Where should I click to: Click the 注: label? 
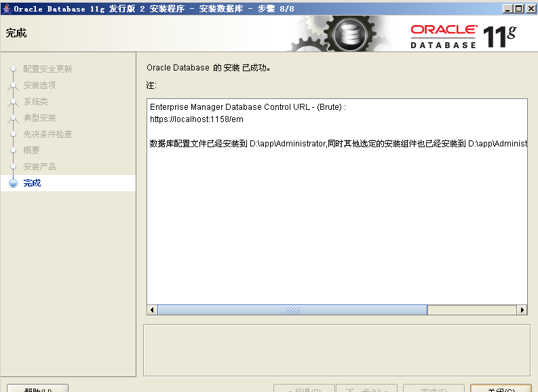(x=151, y=85)
